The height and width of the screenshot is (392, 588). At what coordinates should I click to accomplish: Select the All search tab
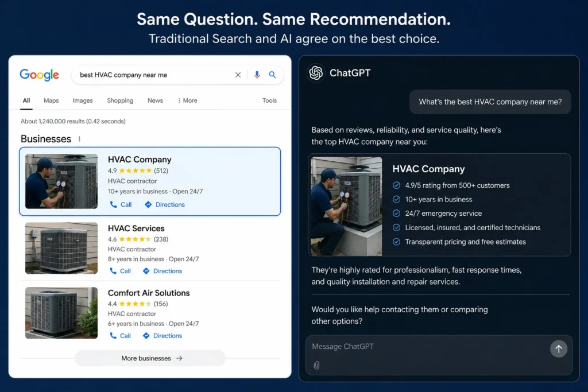tap(26, 100)
